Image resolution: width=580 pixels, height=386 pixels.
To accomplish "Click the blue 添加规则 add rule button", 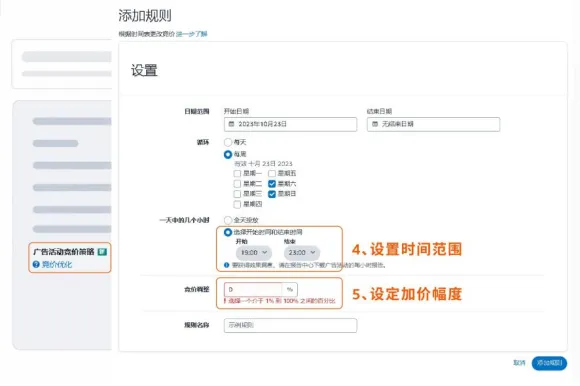I will pos(549,363).
